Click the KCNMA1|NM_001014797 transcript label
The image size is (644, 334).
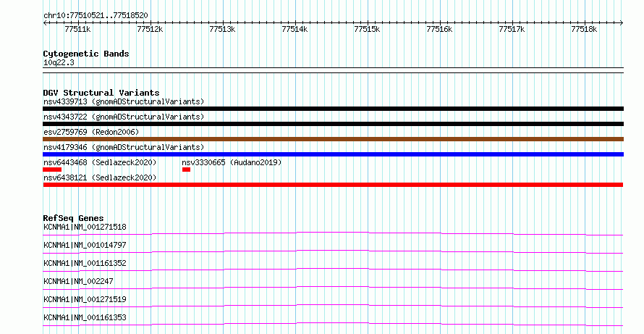[85, 245]
